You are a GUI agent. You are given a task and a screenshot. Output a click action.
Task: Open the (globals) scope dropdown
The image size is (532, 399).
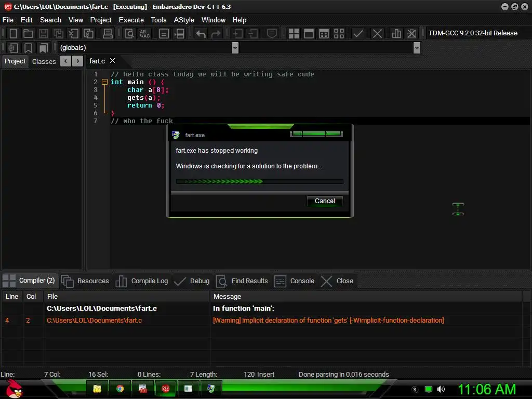click(x=235, y=47)
